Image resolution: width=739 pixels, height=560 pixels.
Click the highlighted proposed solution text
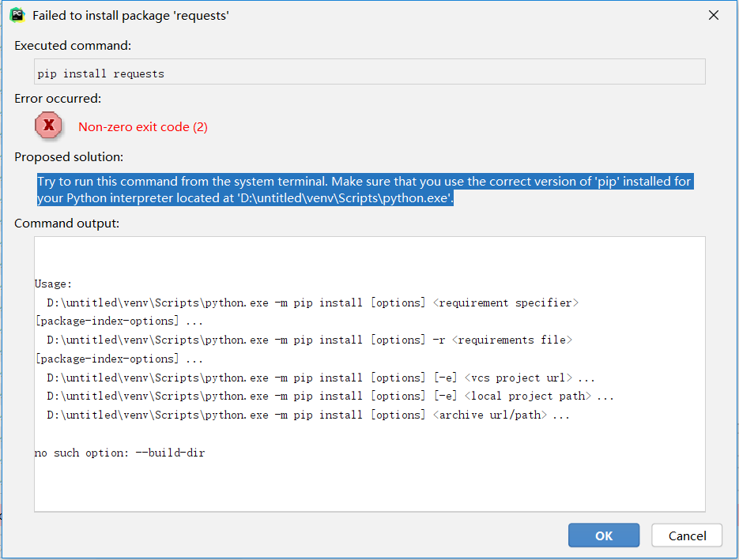coord(364,190)
